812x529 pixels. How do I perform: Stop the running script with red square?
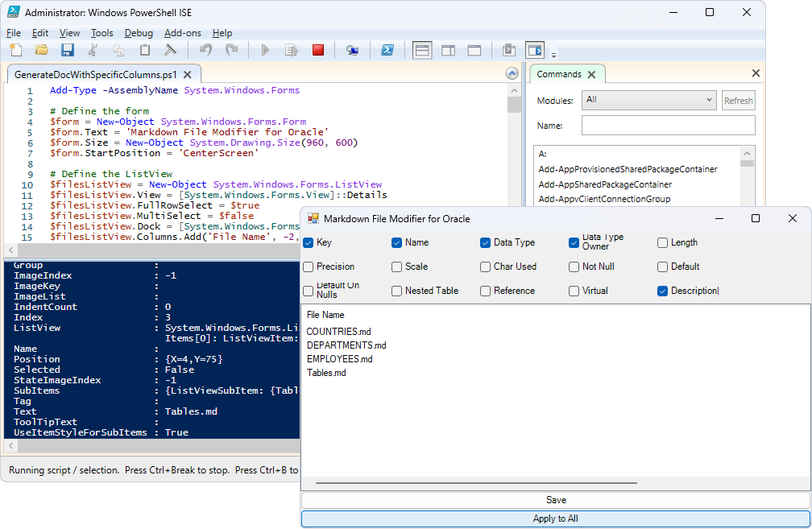318,50
